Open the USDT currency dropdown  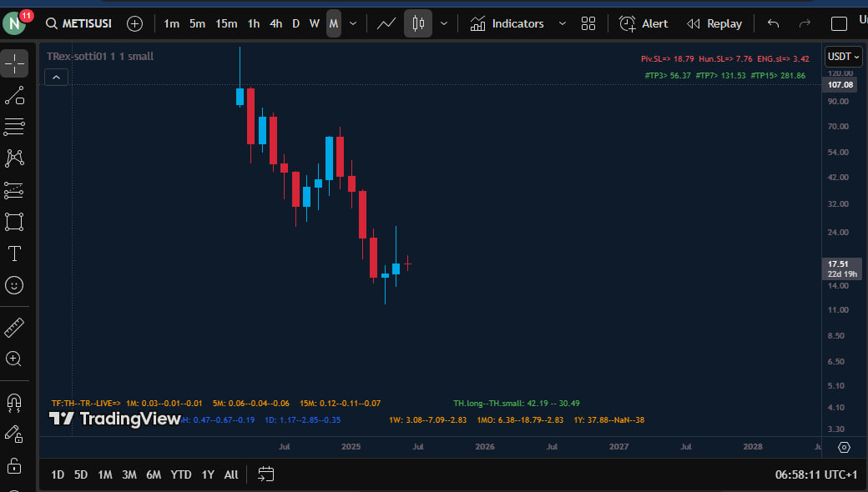843,57
